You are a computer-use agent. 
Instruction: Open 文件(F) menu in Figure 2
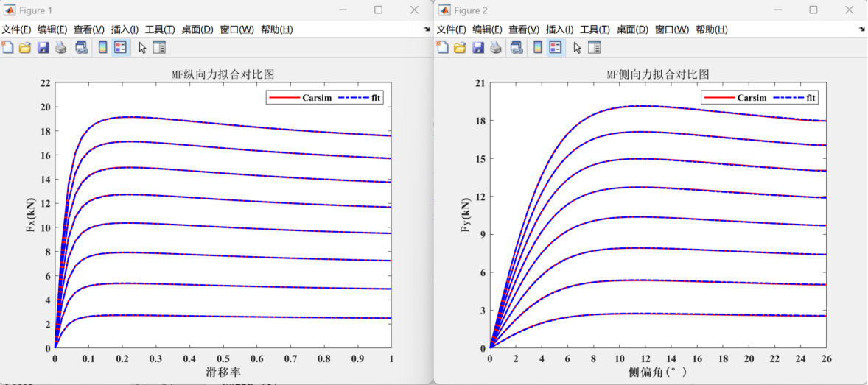[x=452, y=29]
